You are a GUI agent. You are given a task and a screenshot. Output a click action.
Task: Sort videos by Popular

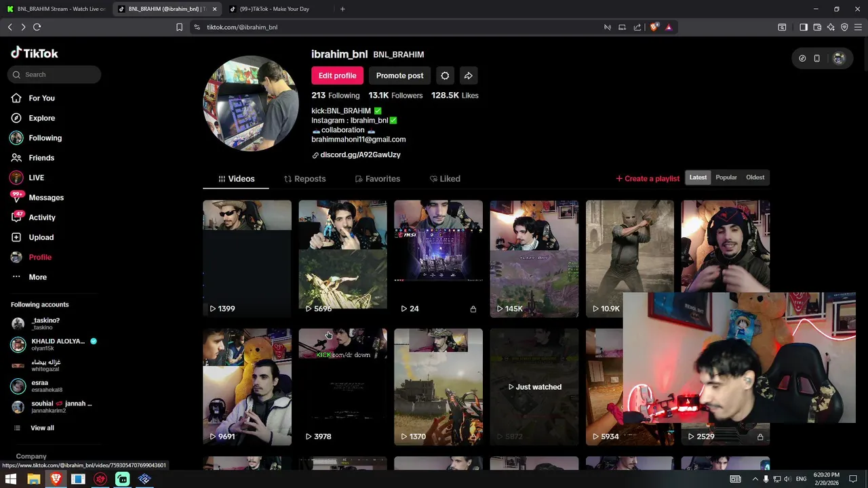click(726, 178)
